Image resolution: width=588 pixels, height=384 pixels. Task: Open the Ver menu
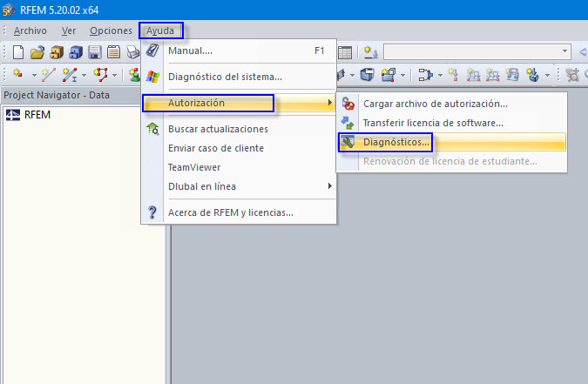[69, 30]
